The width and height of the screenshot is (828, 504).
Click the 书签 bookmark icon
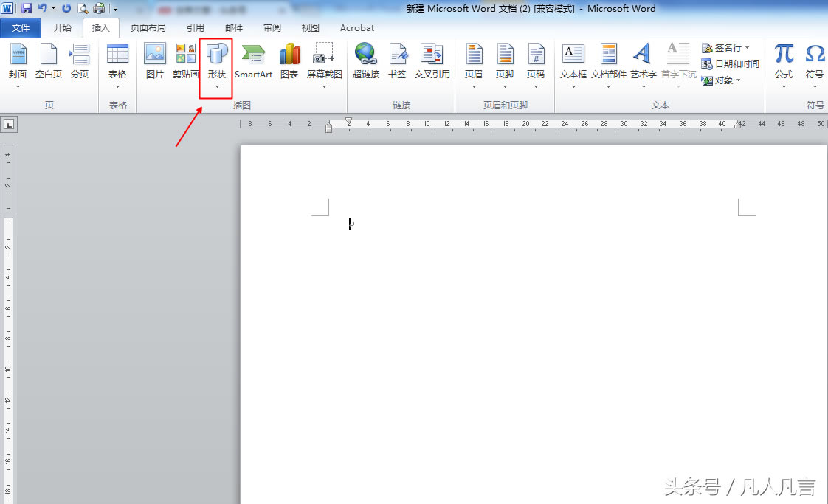pyautogui.click(x=397, y=61)
